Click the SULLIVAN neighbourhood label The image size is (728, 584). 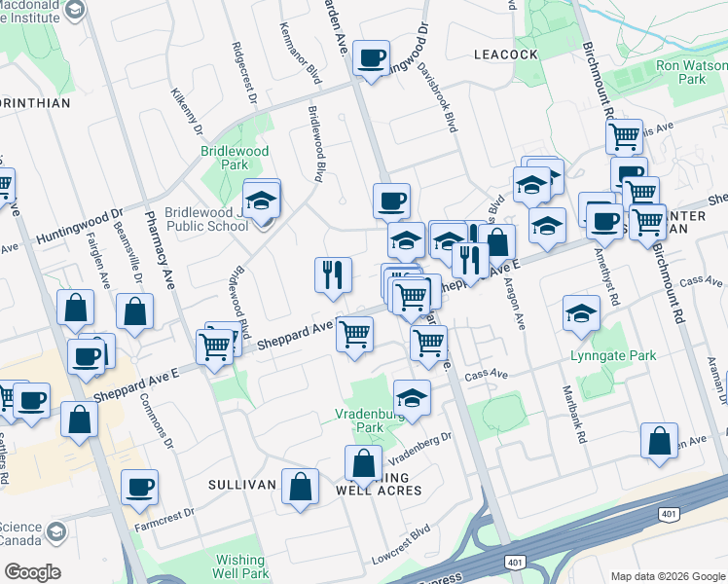pyautogui.click(x=242, y=485)
